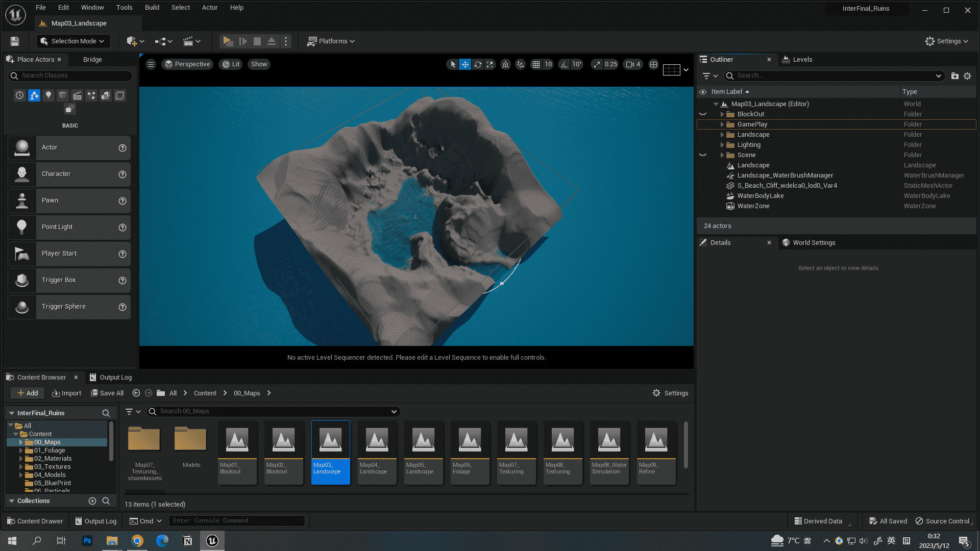Expand the Scene folder in Outliner

pyautogui.click(x=722, y=155)
